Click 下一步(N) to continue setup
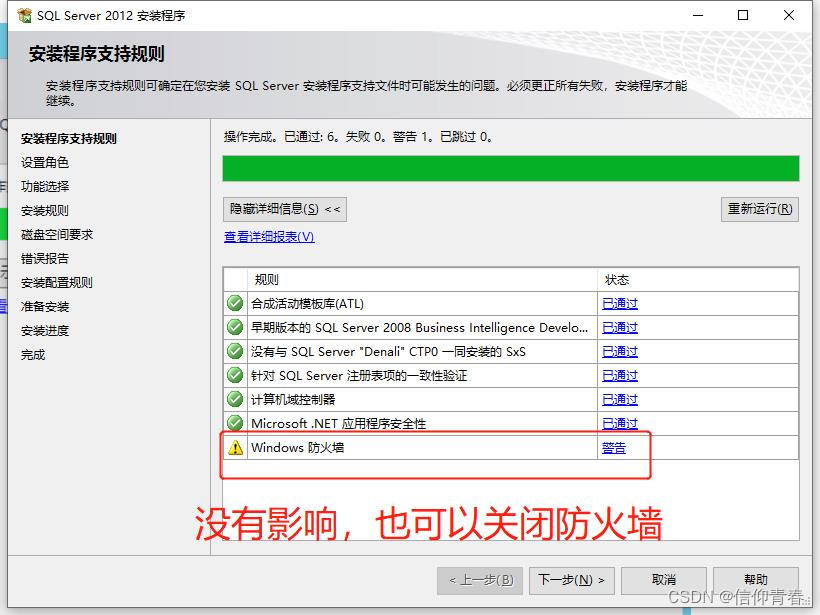Screen dimensions: 820x615 pos(572,580)
